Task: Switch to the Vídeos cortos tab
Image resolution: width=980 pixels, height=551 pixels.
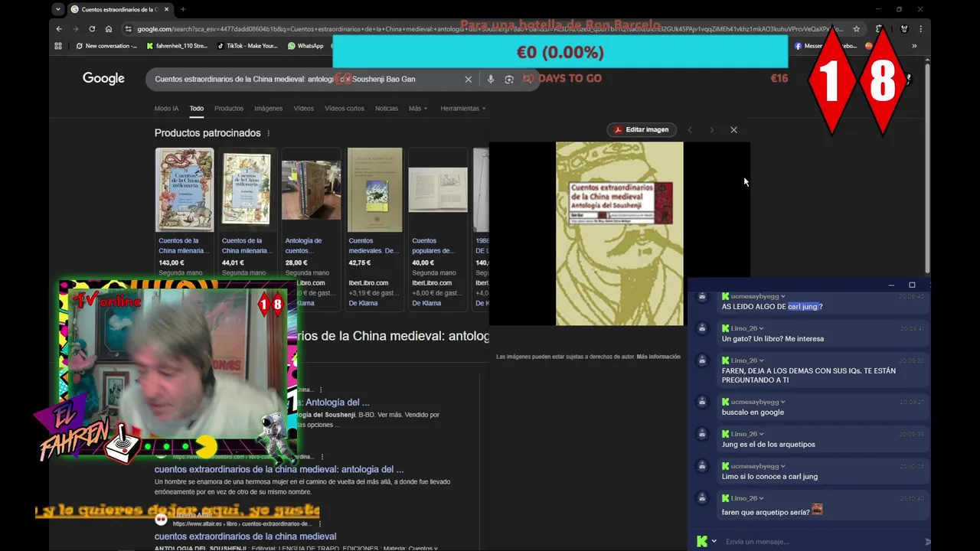Action: [x=345, y=109]
